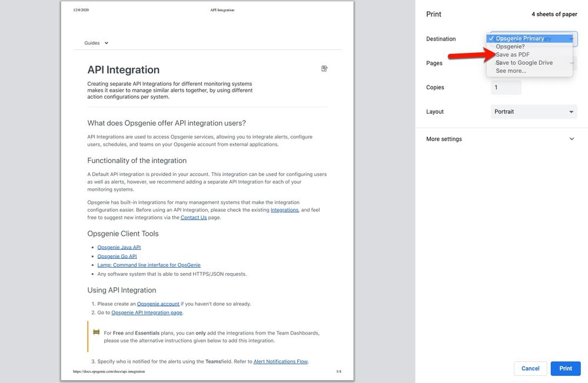Click the warning construction icon in callout
This screenshot has height=383, width=588.
click(97, 332)
